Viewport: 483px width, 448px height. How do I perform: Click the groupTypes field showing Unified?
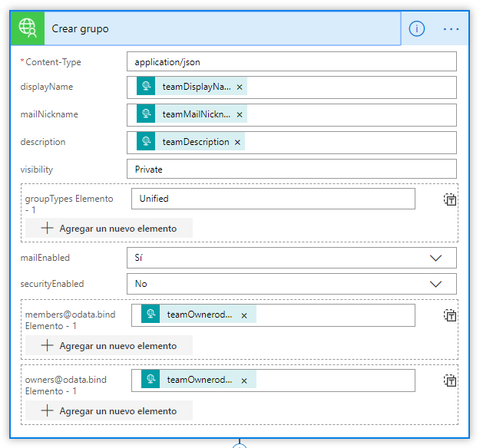[273, 199]
